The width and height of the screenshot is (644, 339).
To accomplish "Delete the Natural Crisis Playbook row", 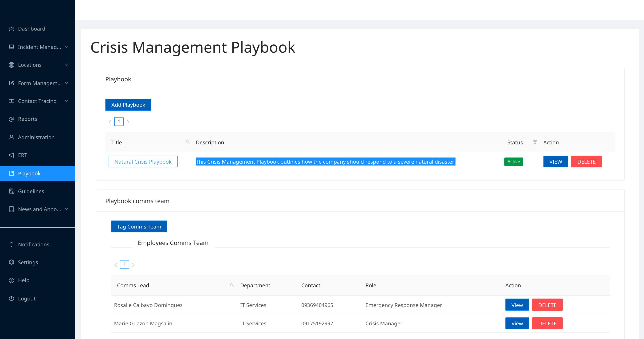I will pyautogui.click(x=586, y=162).
